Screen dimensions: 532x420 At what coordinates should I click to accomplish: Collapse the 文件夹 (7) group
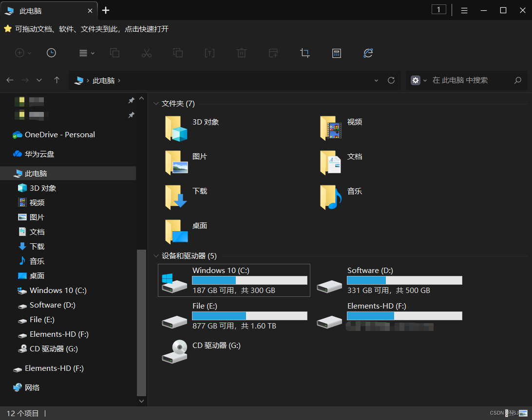[156, 103]
